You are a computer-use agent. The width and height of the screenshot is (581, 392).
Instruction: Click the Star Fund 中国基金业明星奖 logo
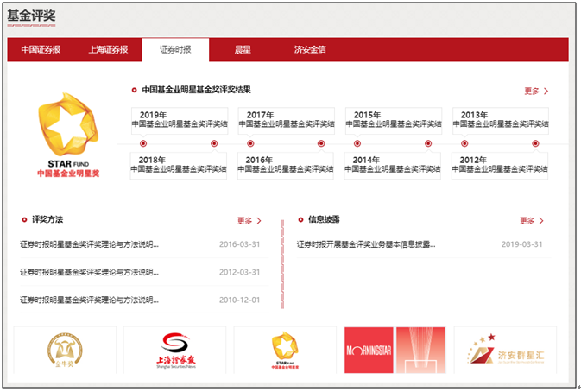coord(67,135)
